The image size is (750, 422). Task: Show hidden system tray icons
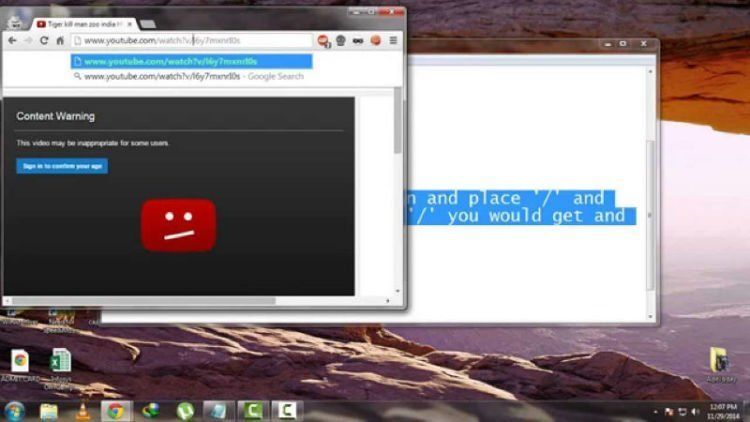coord(655,411)
